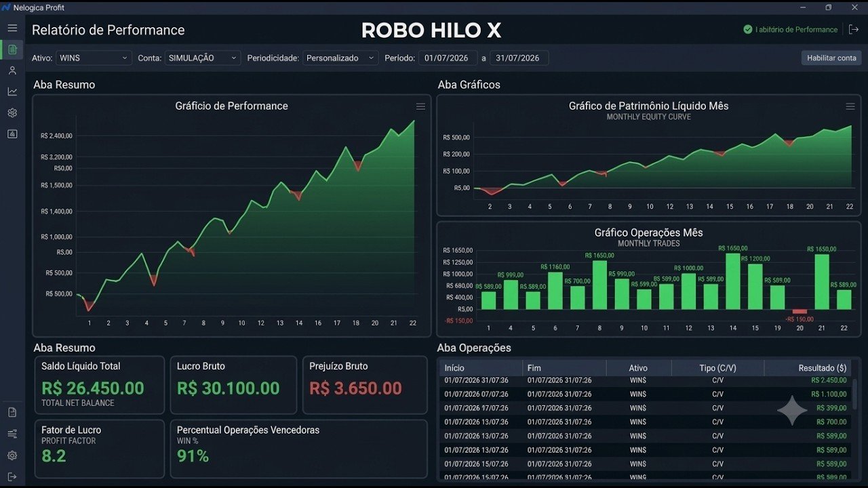Image resolution: width=868 pixels, height=488 pixels.
Task: Click the Início cell 01/07/2026 17/07.26
Action: (476, 408)
